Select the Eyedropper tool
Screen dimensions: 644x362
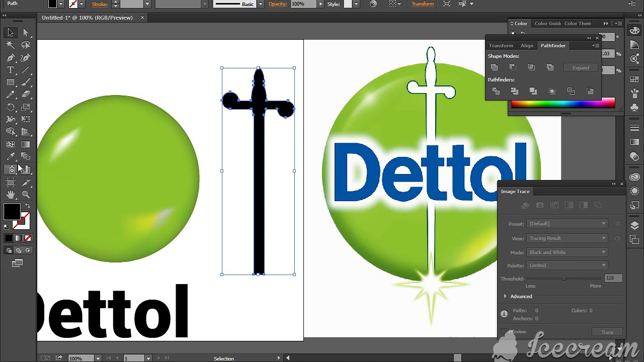[11, 157]
